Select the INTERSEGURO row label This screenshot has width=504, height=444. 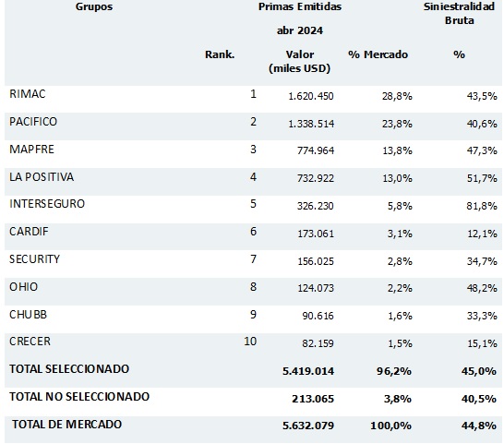click(47, 204)
